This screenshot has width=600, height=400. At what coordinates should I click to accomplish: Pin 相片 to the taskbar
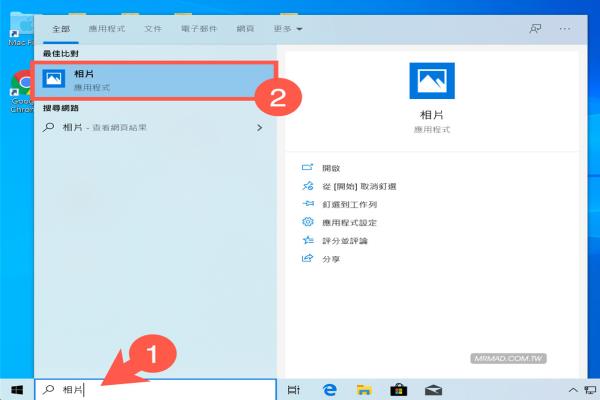(x=339, y=204)
